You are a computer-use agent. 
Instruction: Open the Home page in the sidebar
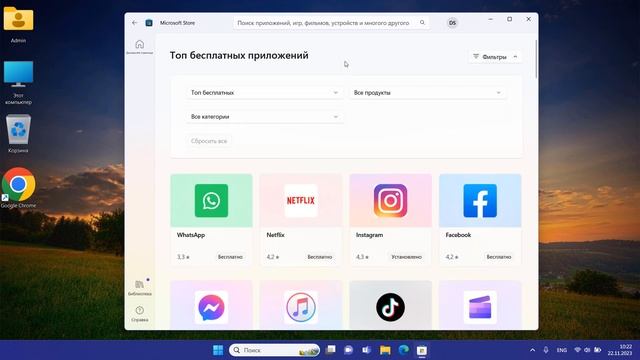point(140,47)
